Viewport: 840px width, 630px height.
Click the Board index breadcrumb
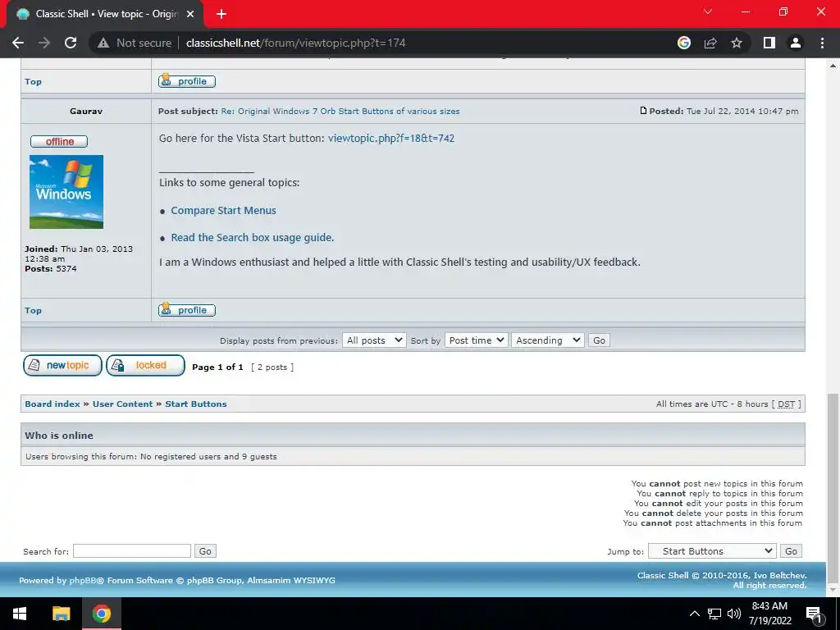(x=52, y=404)
